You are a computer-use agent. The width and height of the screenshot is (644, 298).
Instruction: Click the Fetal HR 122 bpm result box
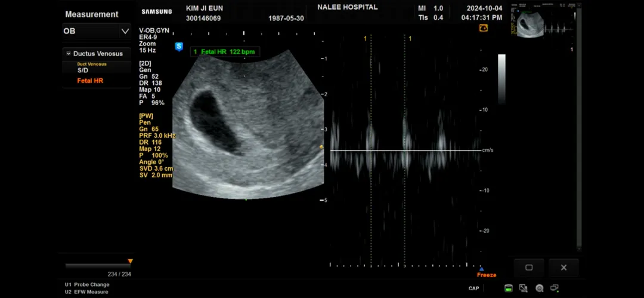point(225,52)
